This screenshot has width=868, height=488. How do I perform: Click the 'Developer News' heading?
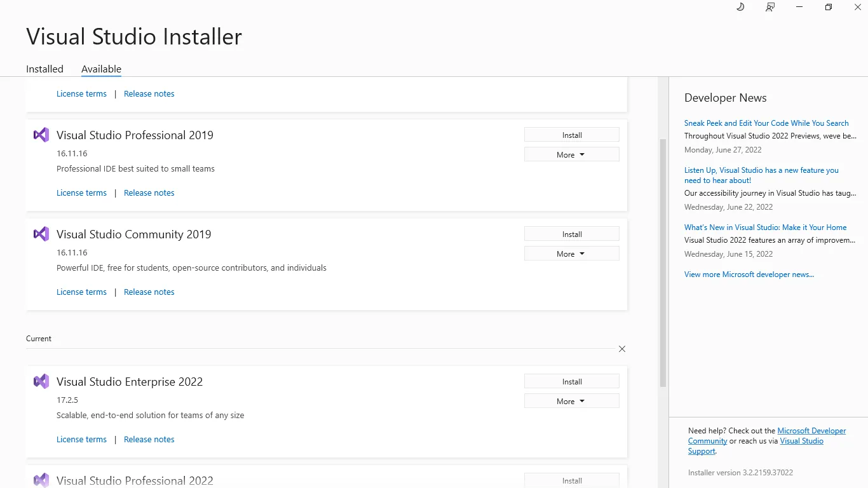coord(726,98)
